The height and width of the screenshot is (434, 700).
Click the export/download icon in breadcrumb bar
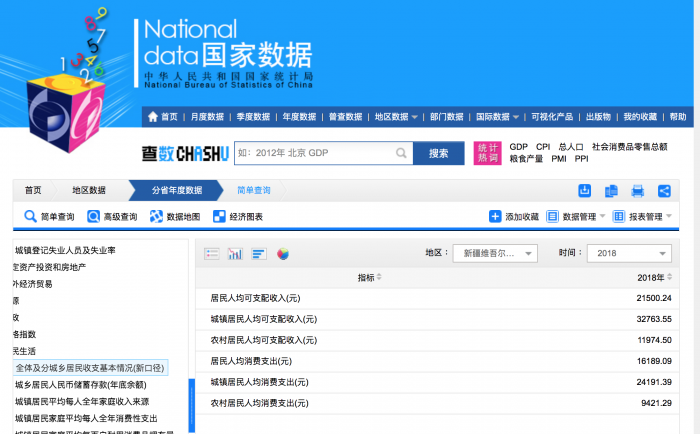[x=585, y=191]
